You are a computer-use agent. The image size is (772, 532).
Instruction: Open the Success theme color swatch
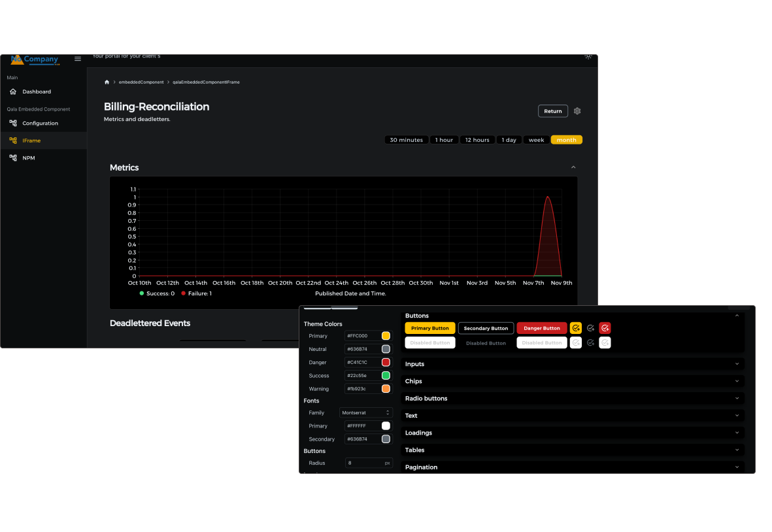click(x=386, y=376)
